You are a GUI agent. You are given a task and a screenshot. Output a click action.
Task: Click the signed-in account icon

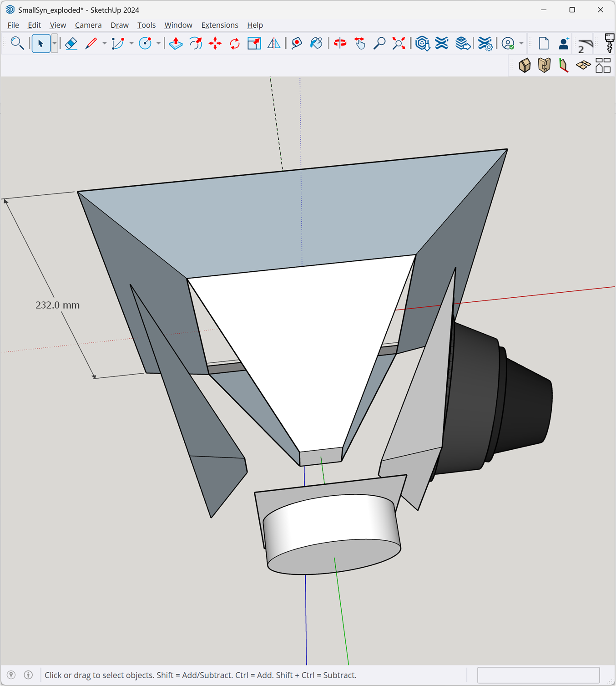508,43
